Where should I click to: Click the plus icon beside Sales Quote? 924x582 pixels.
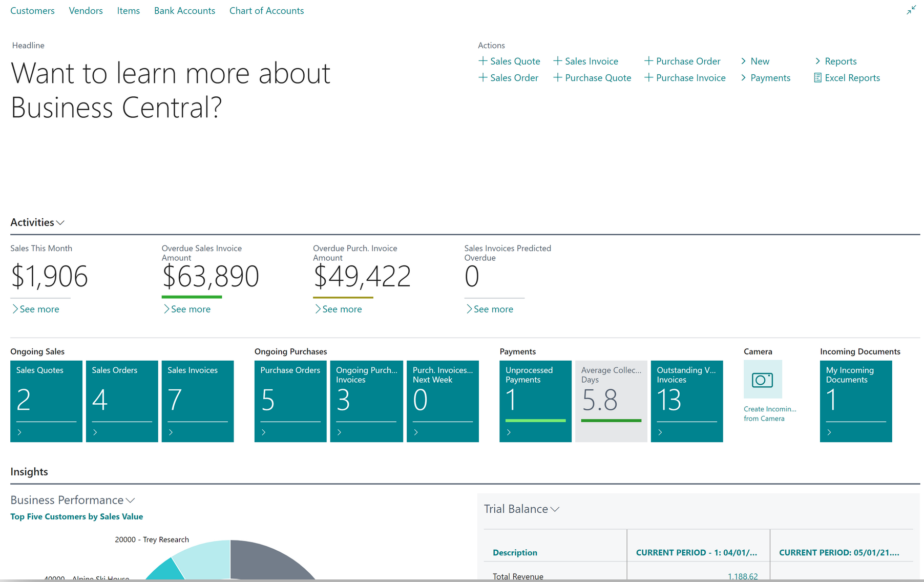coord(482,61)
